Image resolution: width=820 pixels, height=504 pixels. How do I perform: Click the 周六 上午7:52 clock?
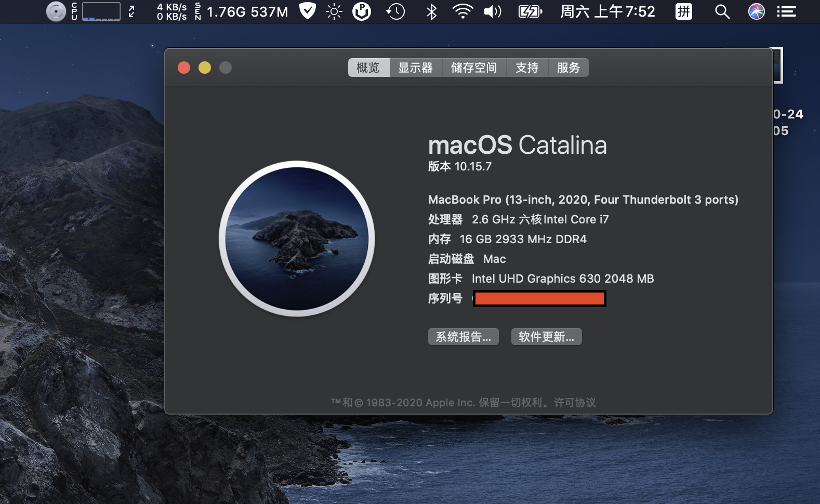608,11
